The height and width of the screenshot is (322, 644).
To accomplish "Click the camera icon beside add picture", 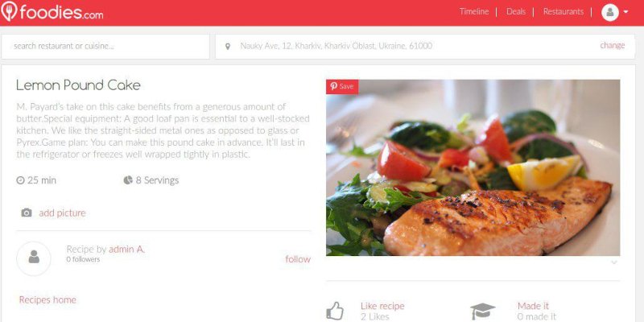I will 27,213.
